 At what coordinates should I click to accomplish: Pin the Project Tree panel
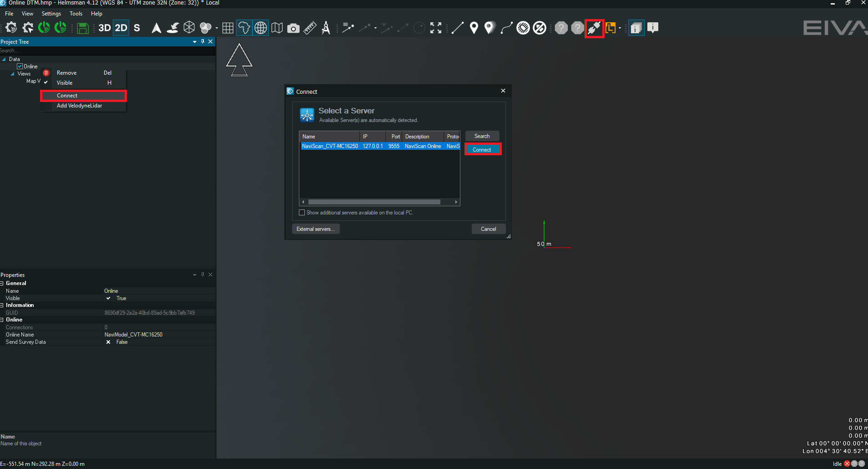tap(203, 41)
